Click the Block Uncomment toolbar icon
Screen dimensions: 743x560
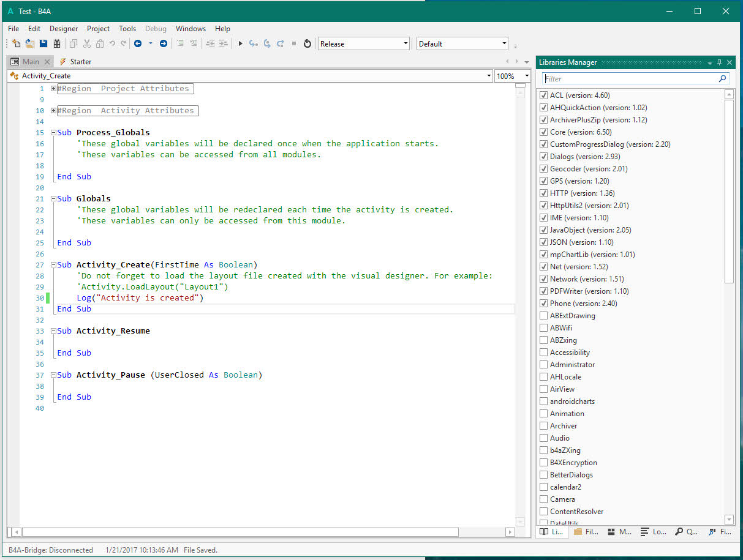[194, 43]
